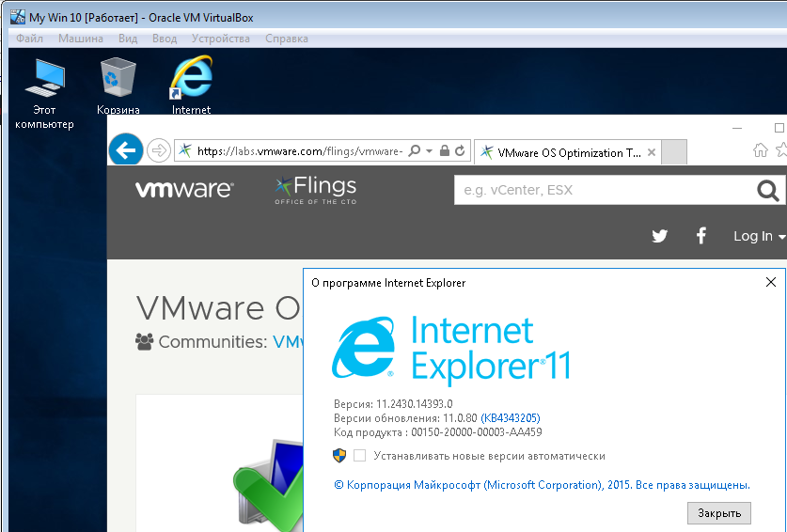Expand the Log In dropdown

(x=759, y=236)
